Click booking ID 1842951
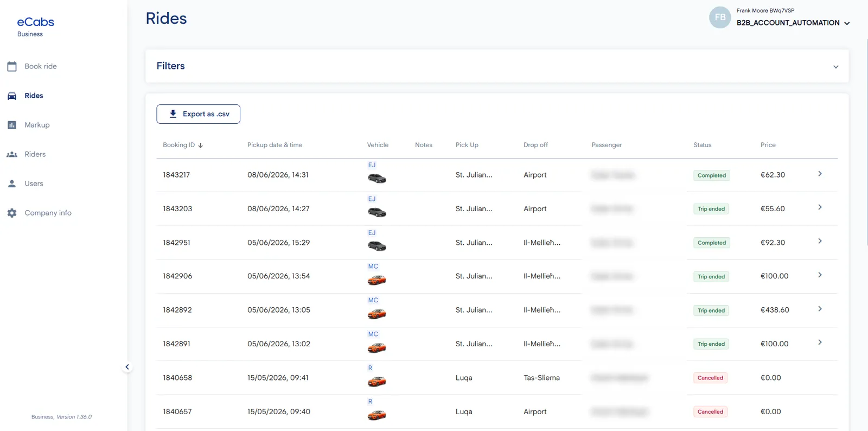Screen dimensions: 868x431 176,243
